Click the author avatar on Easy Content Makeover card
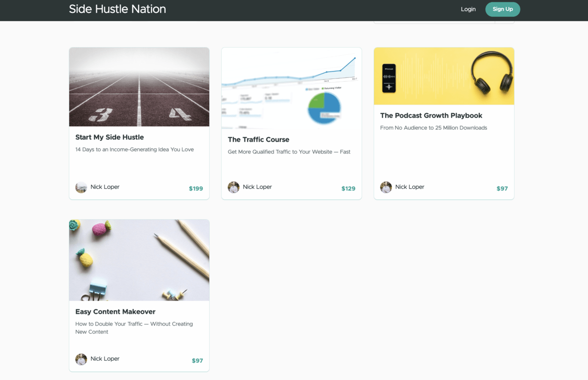 coord(81,359)
